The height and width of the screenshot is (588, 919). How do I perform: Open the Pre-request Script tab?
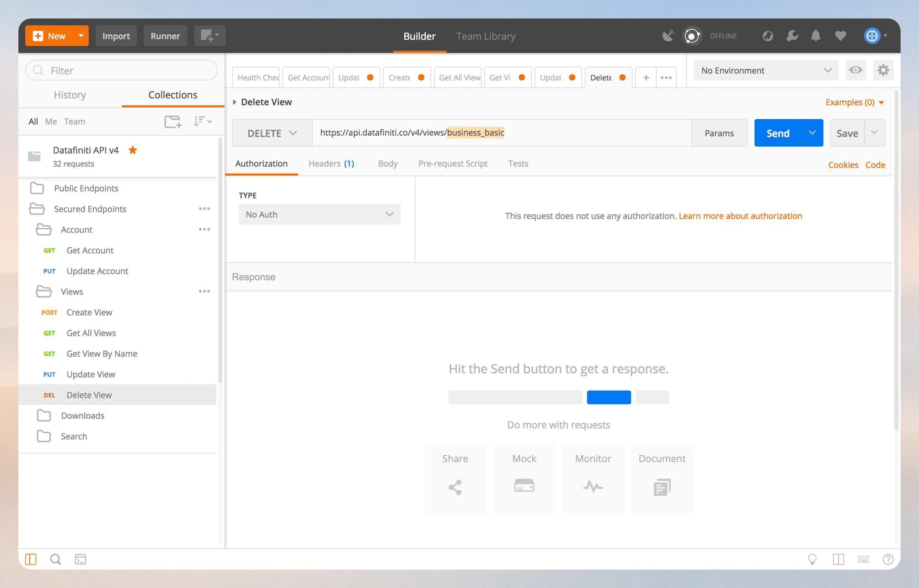pos(453,163)
